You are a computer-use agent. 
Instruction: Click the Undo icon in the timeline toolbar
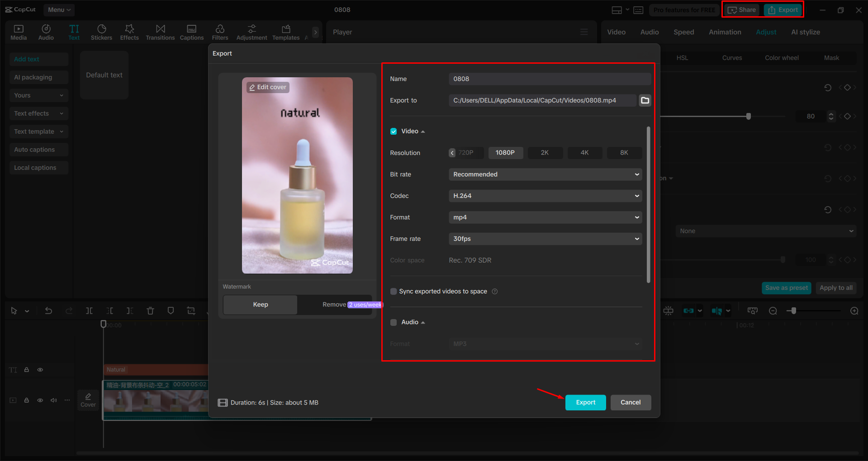tap(48, 311)
